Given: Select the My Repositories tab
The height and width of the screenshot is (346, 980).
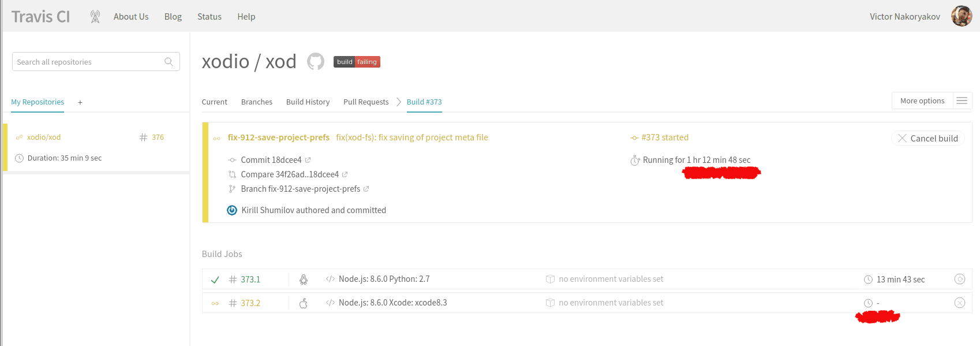Looking at the screenshot, I should (38, 102).
